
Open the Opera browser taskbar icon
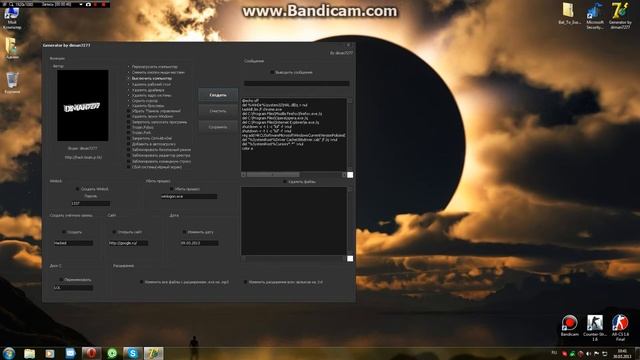(91, 353)
